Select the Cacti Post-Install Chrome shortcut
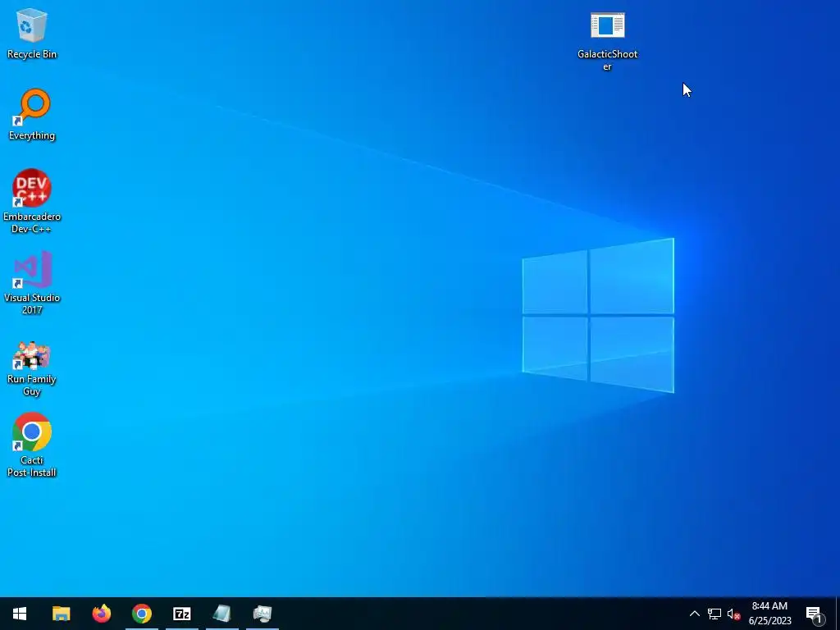Image resolution: width=840 pixels, height=630 pixels. (x=32, y=445)
